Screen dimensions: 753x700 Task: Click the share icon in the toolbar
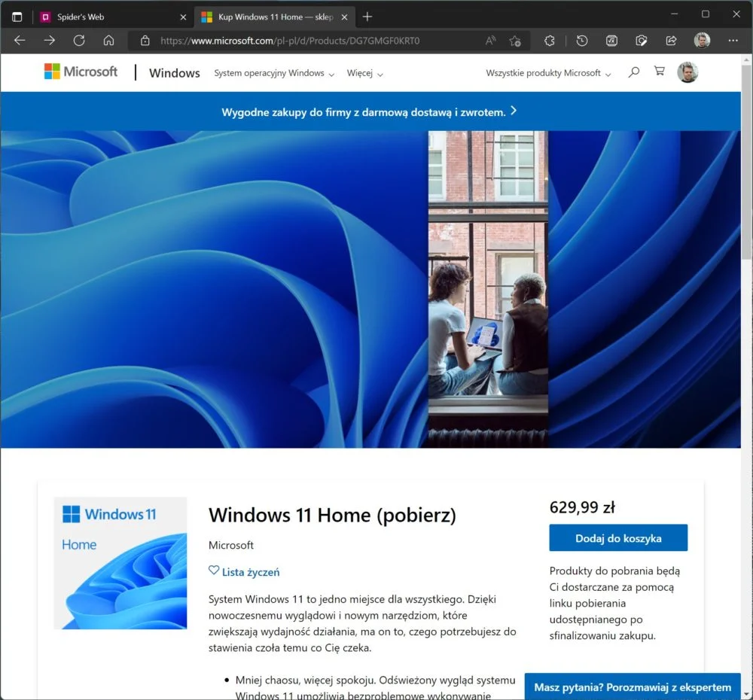click(672, 41)
